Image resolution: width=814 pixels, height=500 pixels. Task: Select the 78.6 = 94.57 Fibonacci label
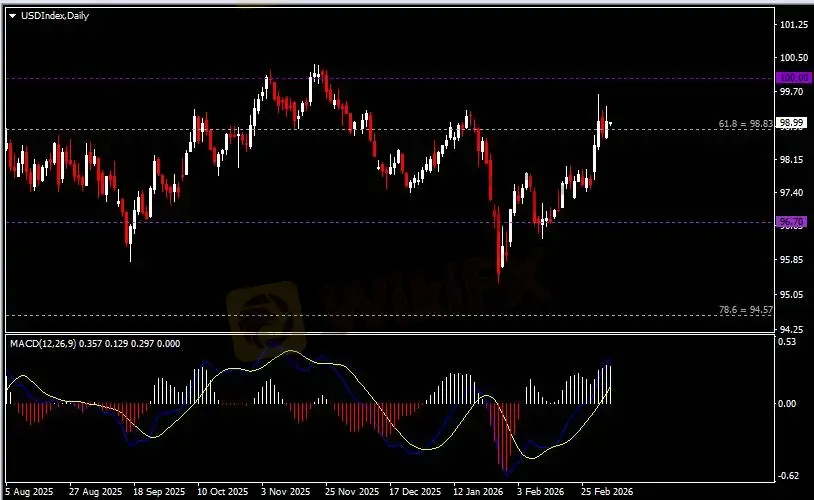[745, 310]
